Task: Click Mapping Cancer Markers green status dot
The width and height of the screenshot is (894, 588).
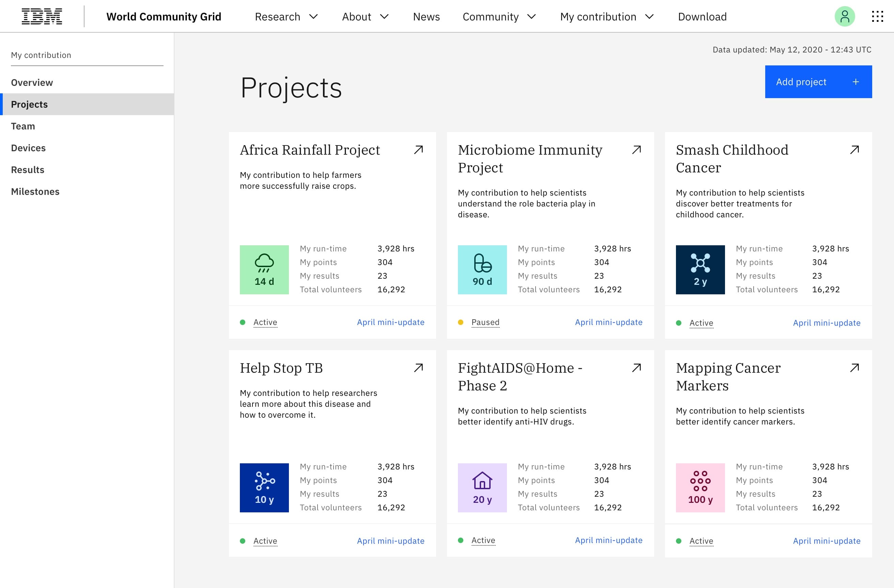Action: (x=679, y=541)
